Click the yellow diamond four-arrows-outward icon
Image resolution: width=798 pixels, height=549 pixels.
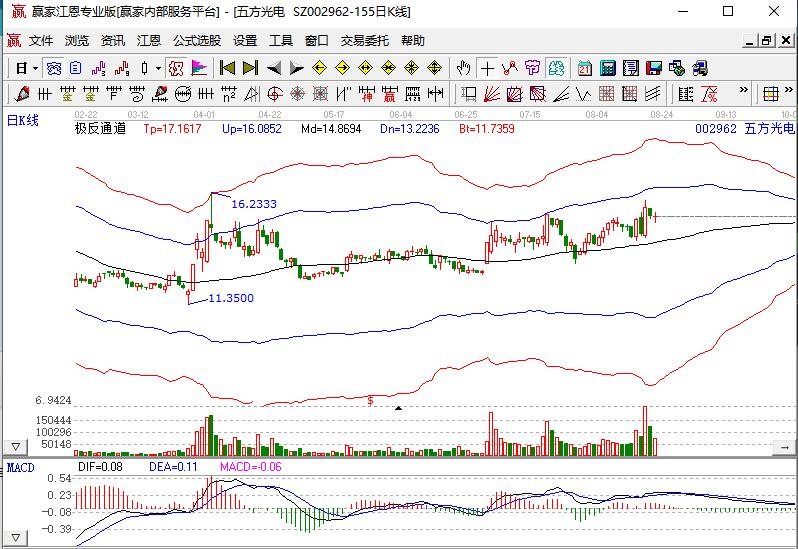coord(434,68)
